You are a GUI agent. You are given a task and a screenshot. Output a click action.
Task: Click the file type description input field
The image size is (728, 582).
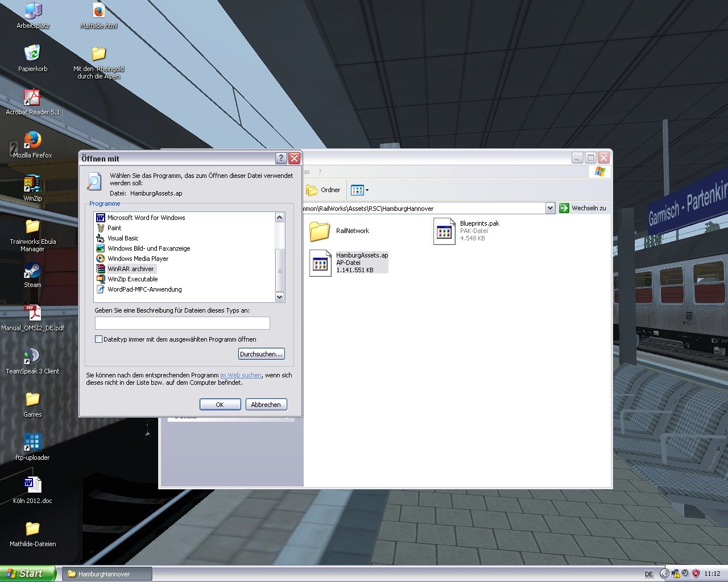[183, 323]
